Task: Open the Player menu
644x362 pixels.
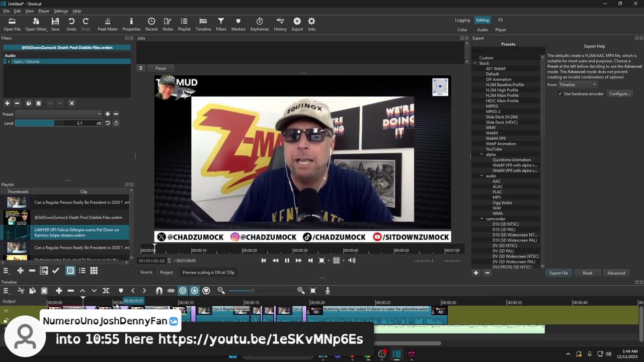Action: 44,11
